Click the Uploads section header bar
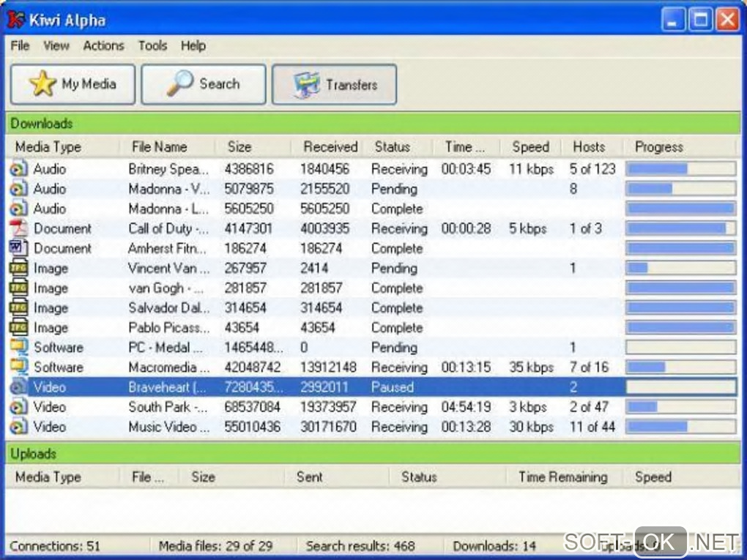747x560 pixels. coord(373,454)
